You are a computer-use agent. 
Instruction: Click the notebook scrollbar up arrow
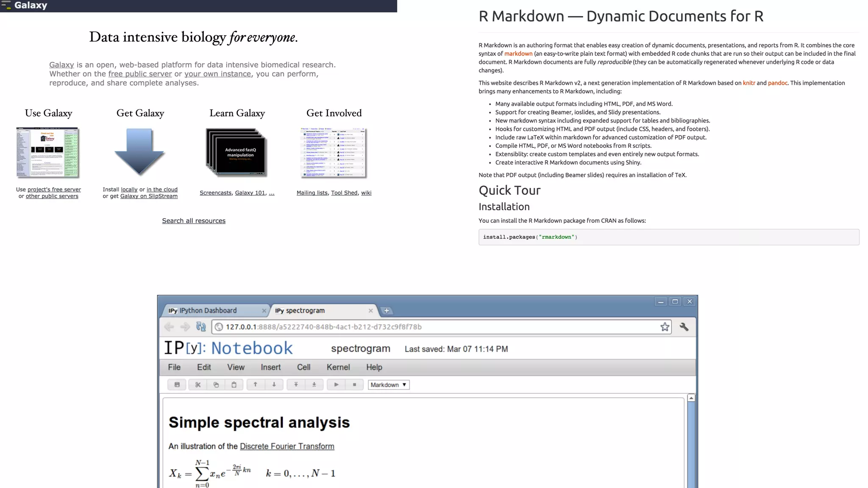point(691,398)
